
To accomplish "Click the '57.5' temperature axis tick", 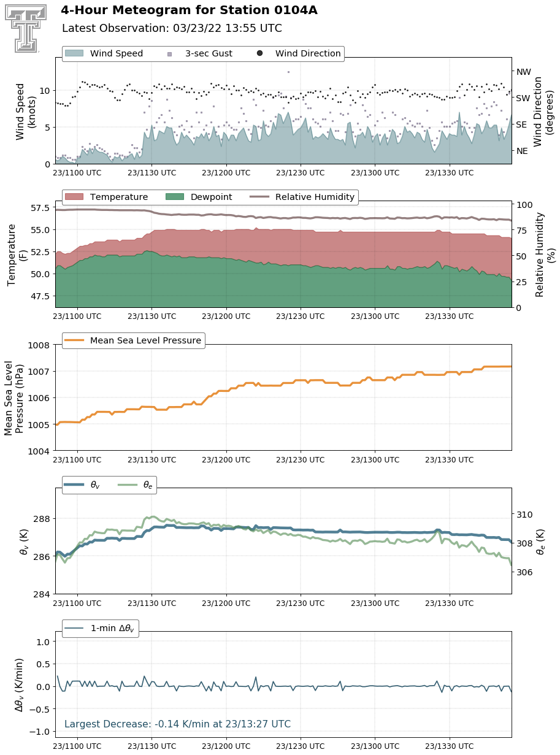I will click(41, 209).
